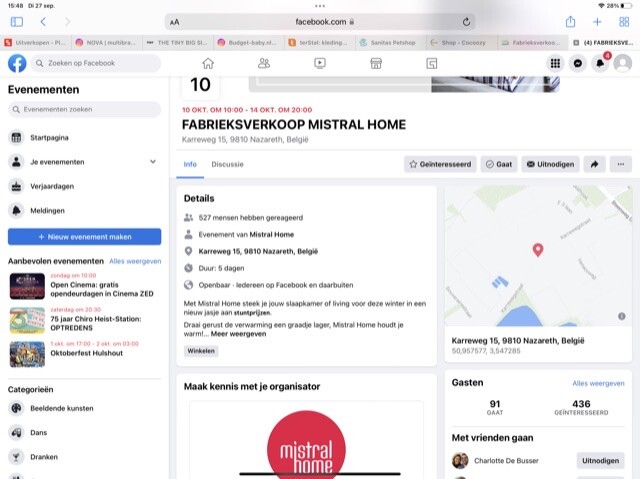Mark event as Geïnteresseerd
The height and width of the screenshot is (479, 640).
tap(440, 164)
